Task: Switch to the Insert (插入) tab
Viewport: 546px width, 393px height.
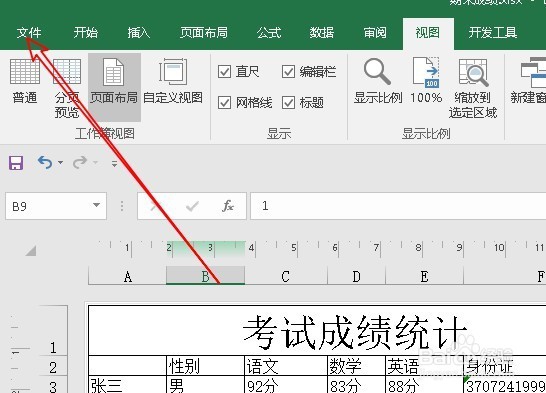Action: click(139, 33)
